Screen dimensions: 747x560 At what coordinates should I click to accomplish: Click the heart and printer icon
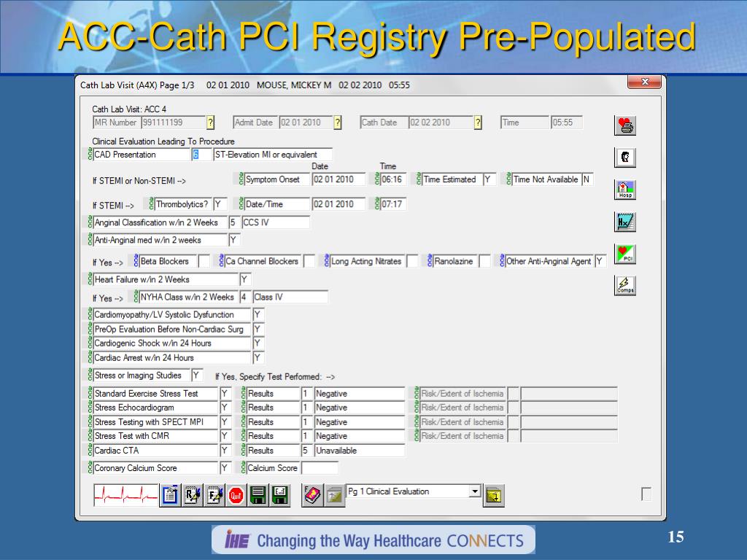pos(625,125)
